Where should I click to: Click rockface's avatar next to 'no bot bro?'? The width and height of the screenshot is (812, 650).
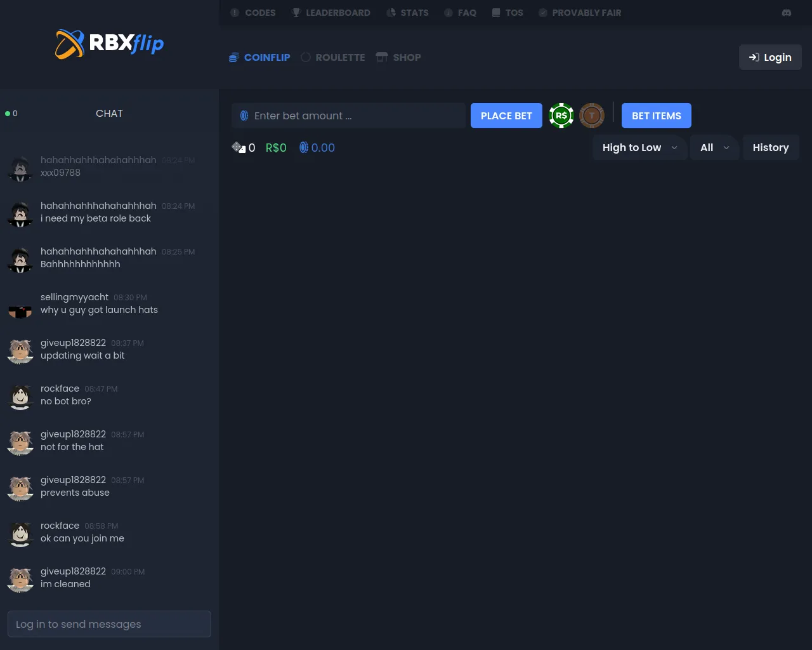[20, 396]
